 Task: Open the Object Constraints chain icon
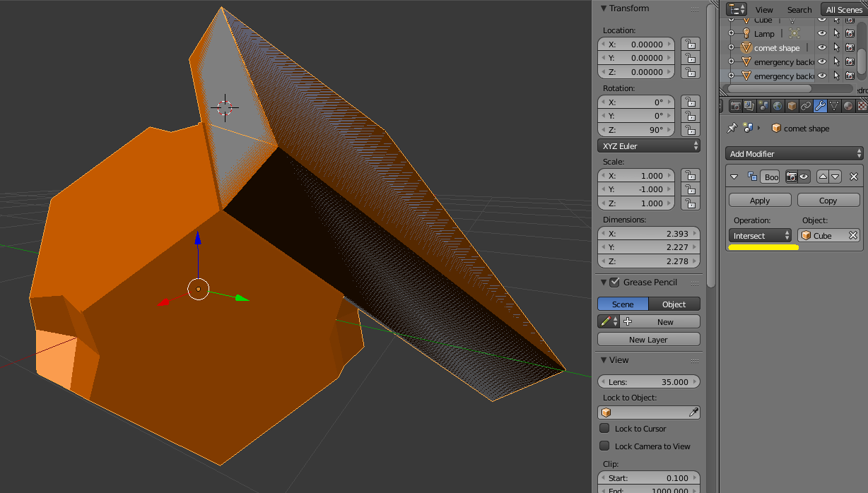806,106
